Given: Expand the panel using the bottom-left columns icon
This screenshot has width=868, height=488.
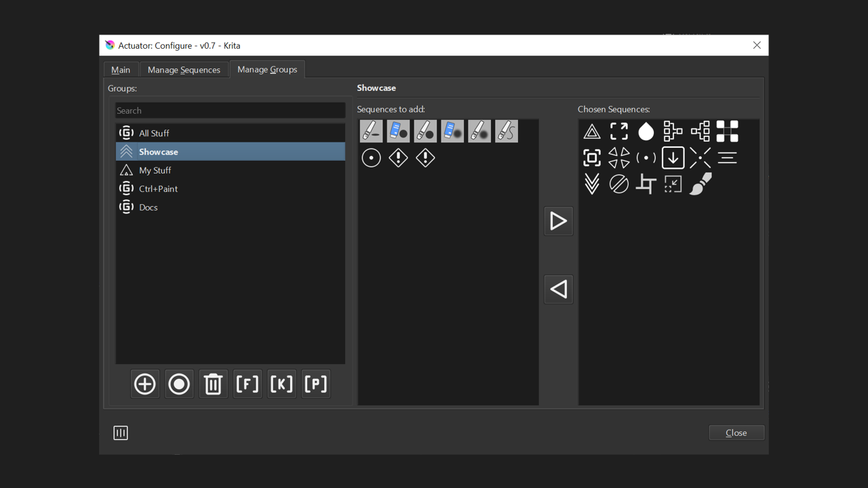Looking at the screenshot, I should [x=121, y=432].
